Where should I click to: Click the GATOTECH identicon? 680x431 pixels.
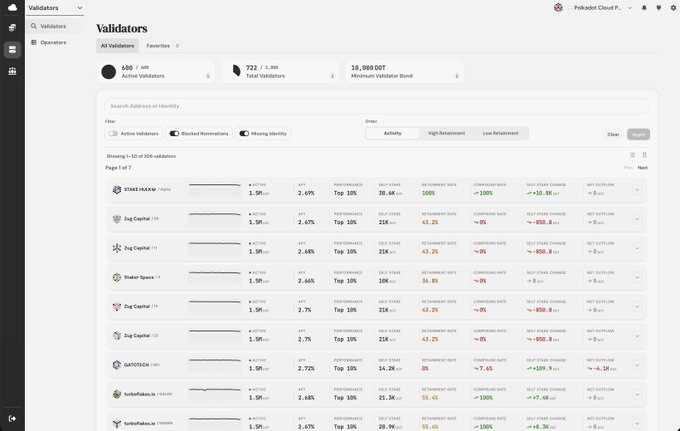click(x=117, y=365)
